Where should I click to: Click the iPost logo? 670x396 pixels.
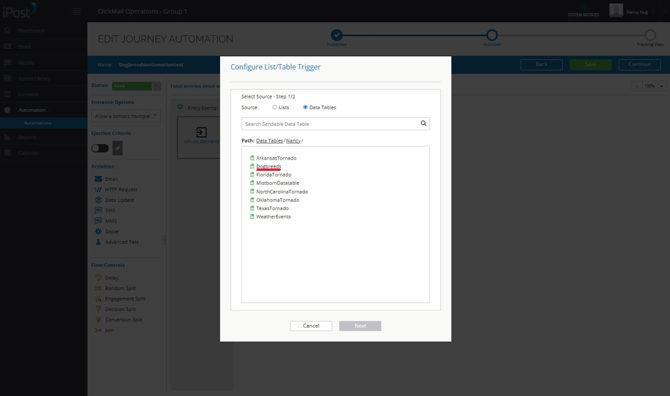(x=20, y=11)
